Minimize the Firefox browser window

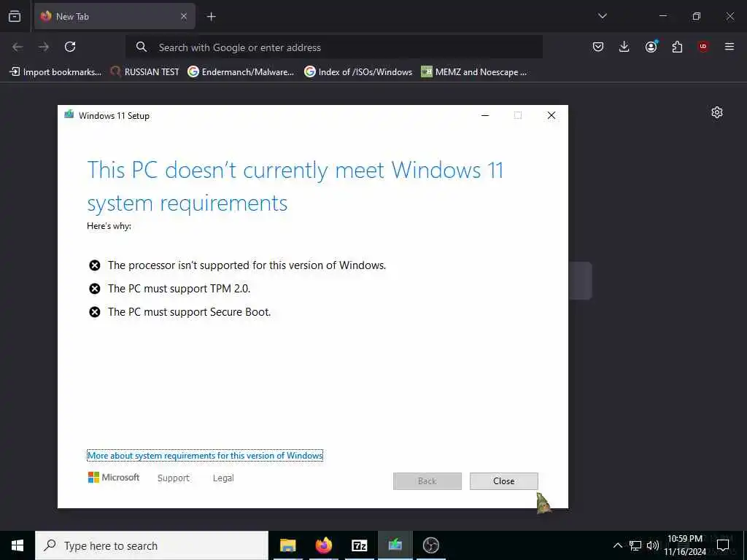click(x=662, y=17)
